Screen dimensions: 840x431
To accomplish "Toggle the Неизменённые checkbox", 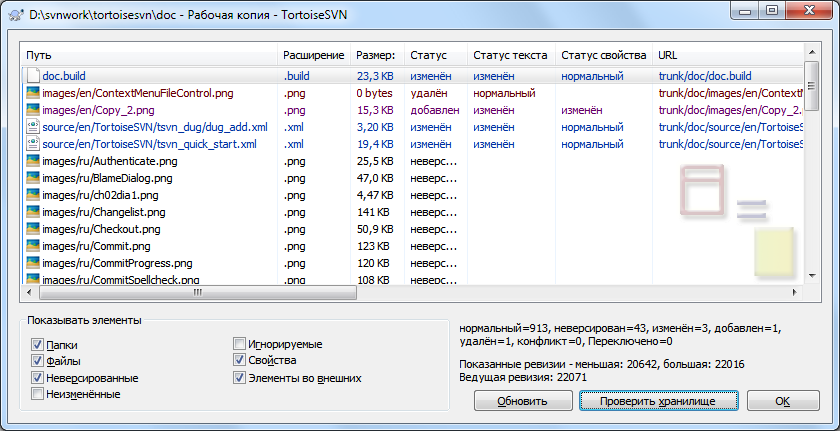I will 37,395.
